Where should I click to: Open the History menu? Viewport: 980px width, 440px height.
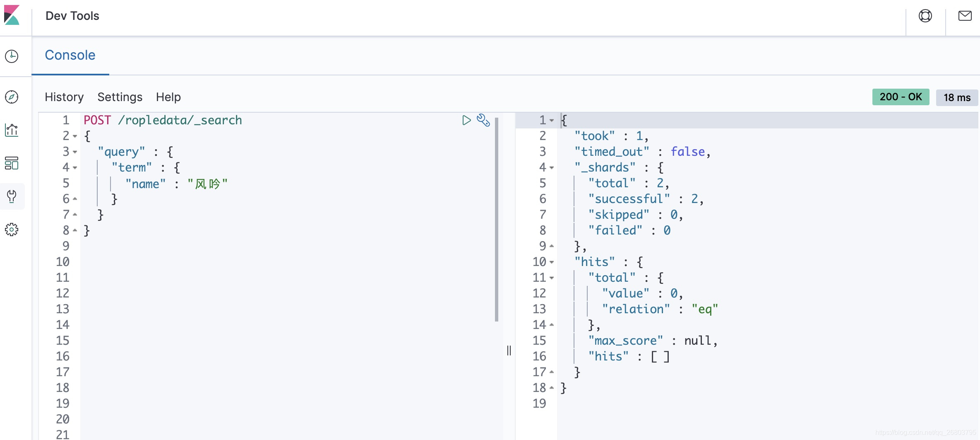(x=64, y=97)
